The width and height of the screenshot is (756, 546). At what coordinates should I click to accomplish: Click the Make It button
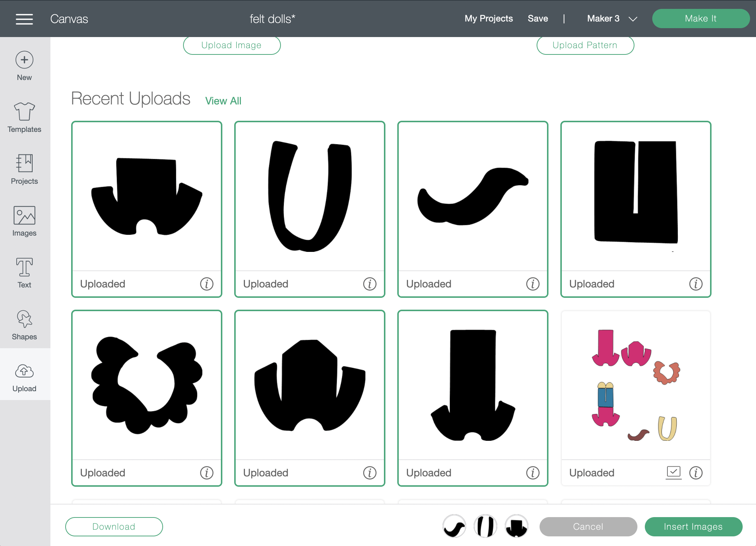point(701,19)
